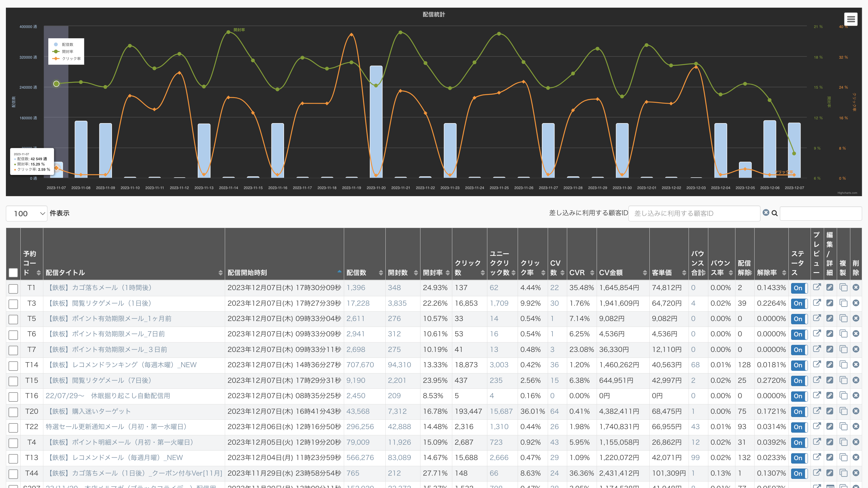Screen dimensions: 868x488
Task: Click the 開封数 value 83,089 link
Action: pyautogui.click(x=399, y=457)
